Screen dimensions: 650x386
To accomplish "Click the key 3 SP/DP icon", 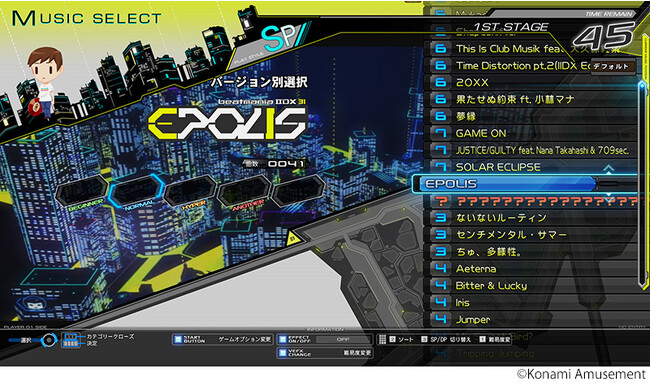I will [424, 339].
